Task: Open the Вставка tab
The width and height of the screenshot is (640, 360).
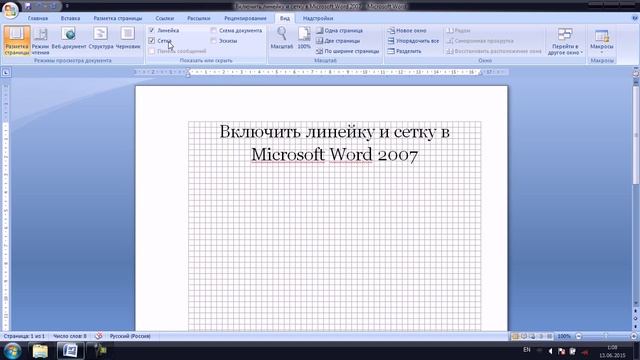Action: pyautogui.click(x=70, y=18)
